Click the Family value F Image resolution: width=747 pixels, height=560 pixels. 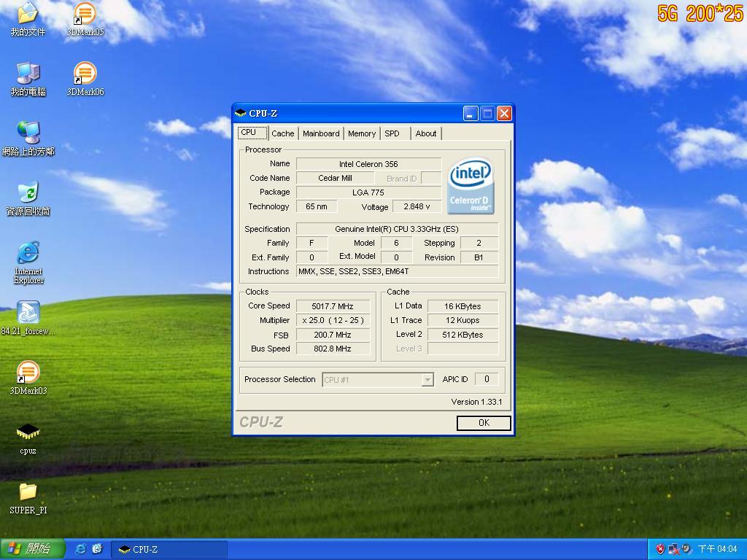click(x=311, y=244)
